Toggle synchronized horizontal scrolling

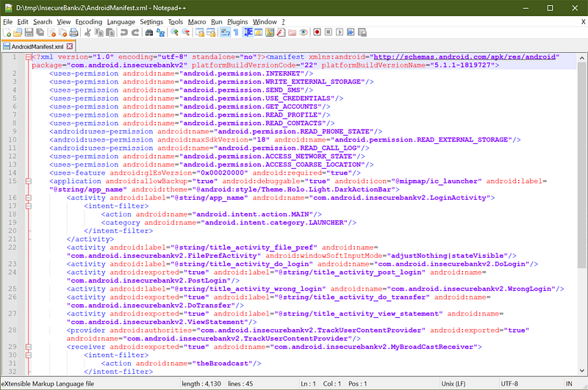pyautogui.click(x=211, y=32)
